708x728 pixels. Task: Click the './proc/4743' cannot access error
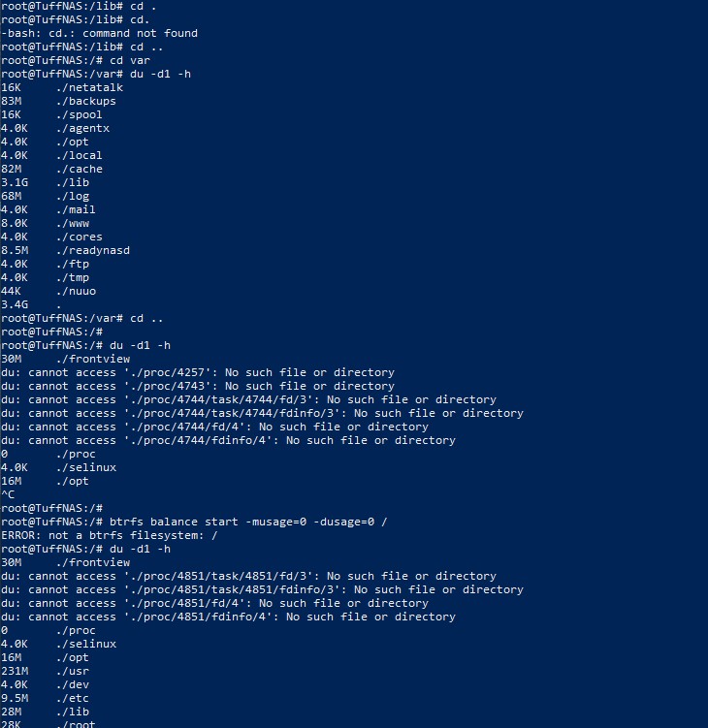click(198, 386)
